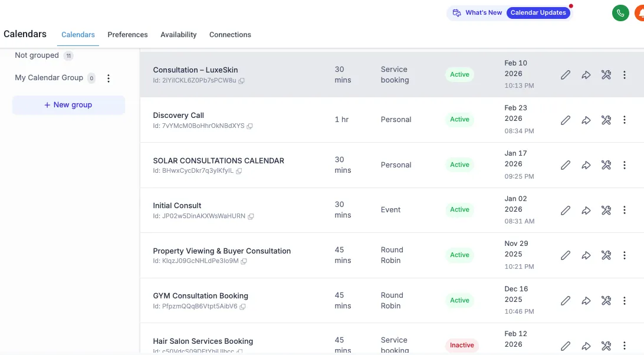This screenshot has width=644, height=355.
Task: Open more options for My Calendar Group
Action: [109, 78]
